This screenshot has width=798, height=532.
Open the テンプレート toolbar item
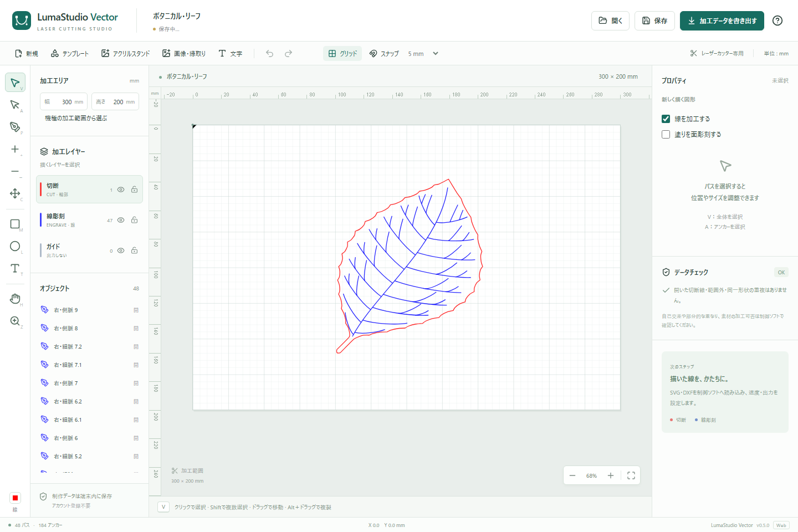click(x=70, y=54)
